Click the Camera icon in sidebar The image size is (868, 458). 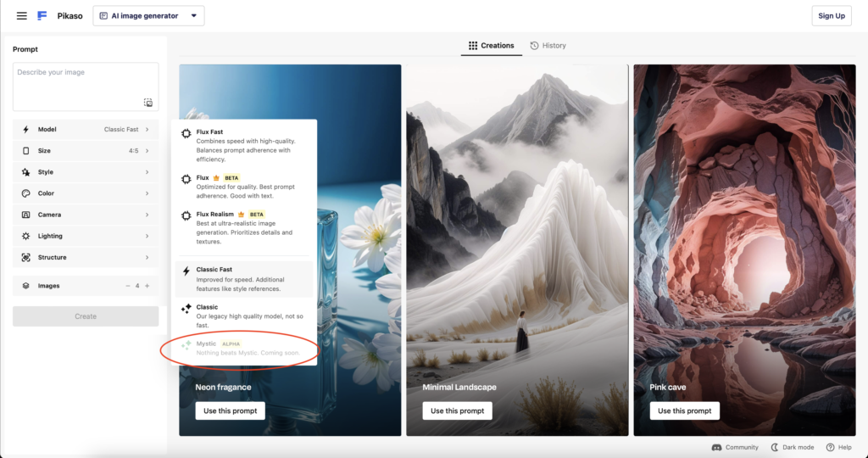pos(26,215)
